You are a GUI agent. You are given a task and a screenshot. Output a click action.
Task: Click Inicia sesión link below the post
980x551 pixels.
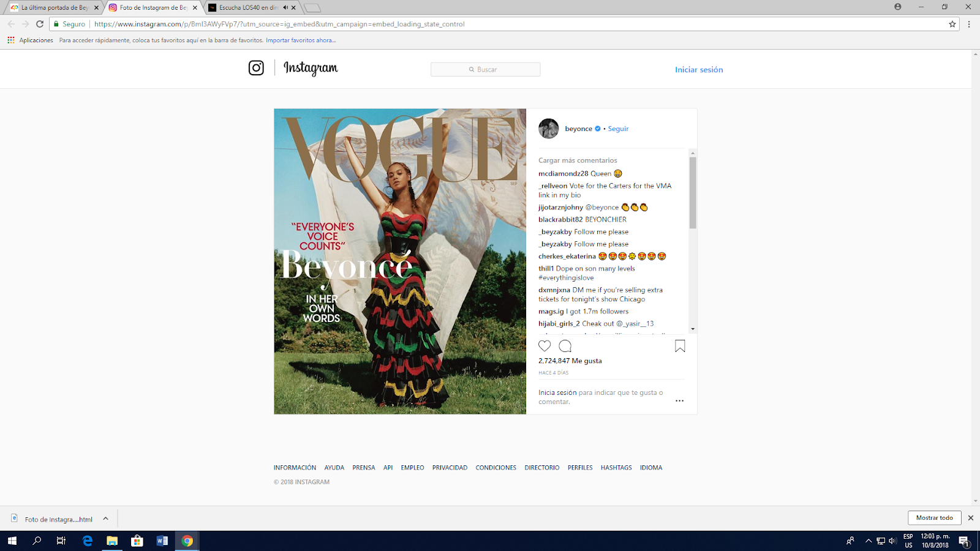pyautogui.click(x=557, y=392)
